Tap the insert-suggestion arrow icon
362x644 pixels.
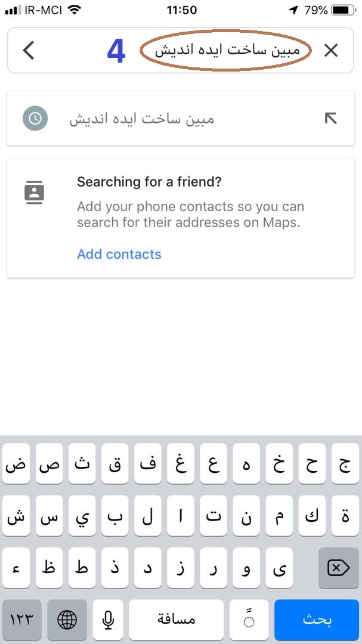click(330, 118)
